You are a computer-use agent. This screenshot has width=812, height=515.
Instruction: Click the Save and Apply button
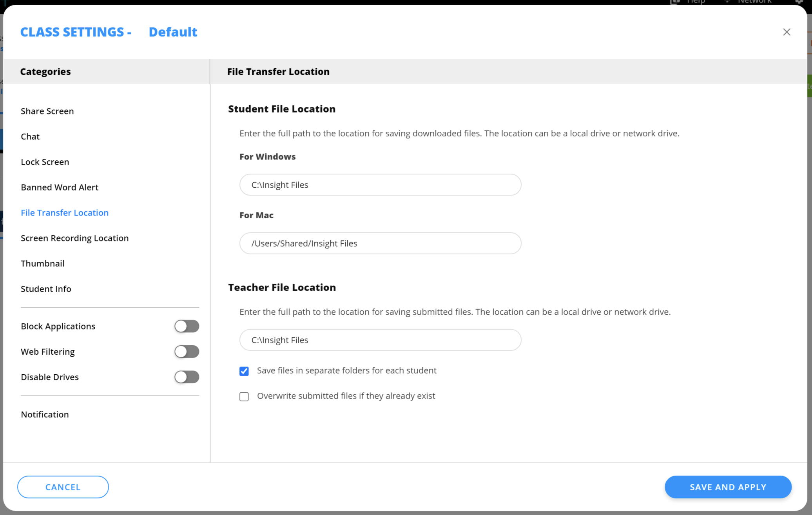pos(728,487)
